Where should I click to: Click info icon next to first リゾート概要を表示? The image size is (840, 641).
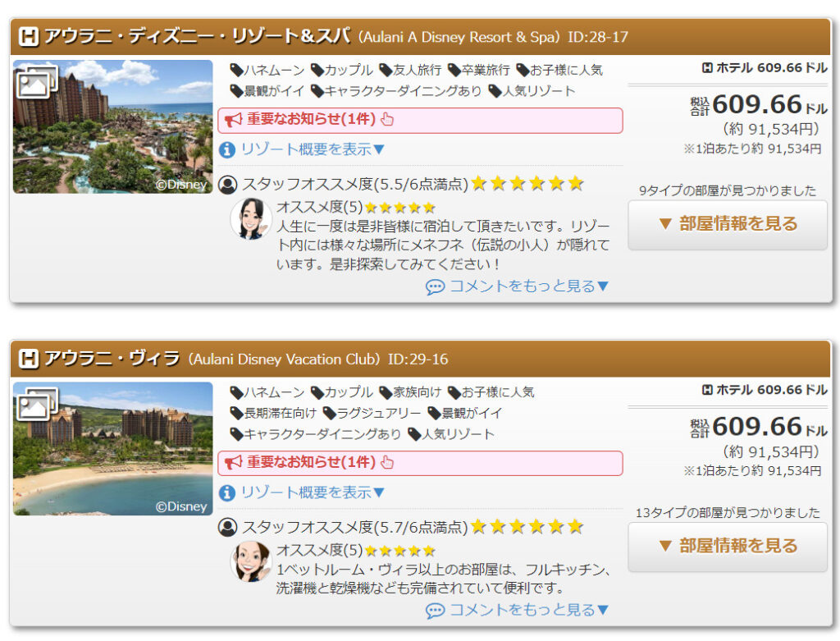pyautogui.click(x=227, y=149)
